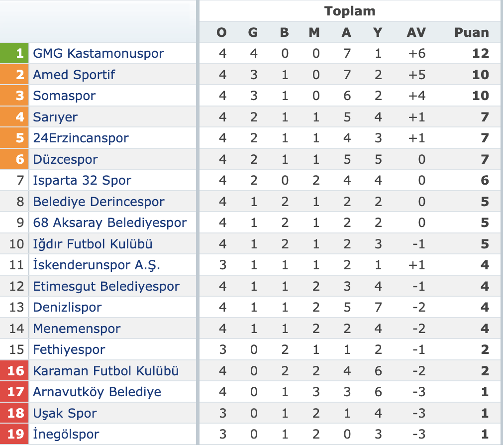Screen dimensions: 503x448
Task: Open the İnegölspor team link
Action: 66,434
